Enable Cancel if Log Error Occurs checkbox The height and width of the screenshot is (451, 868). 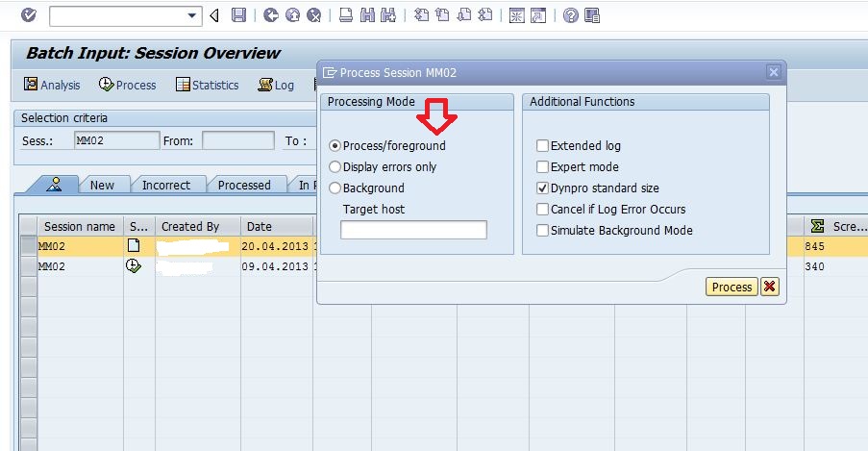tap(542, 209)
